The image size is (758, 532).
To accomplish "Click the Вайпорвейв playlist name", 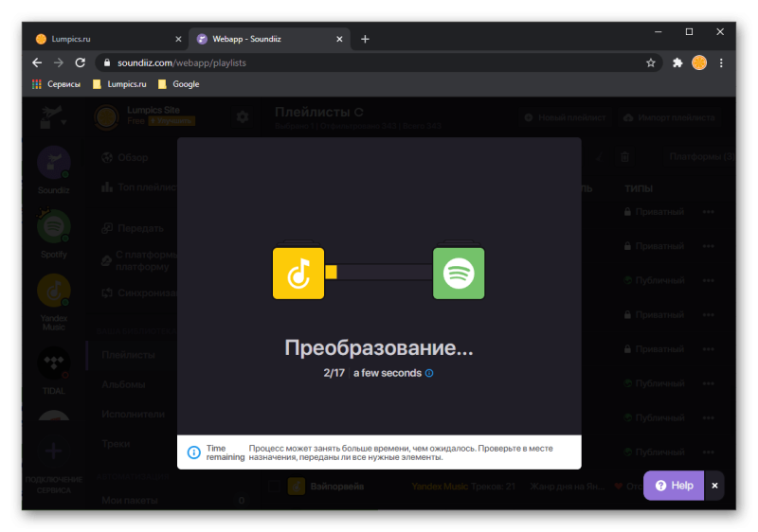I will pos(337,487).
